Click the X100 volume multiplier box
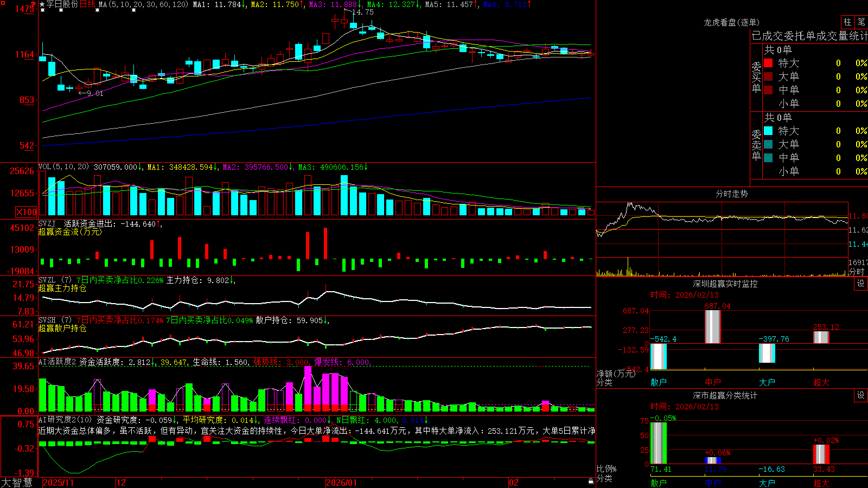The width and height of the screenshot is (868, 488). (x=27, y=212)
